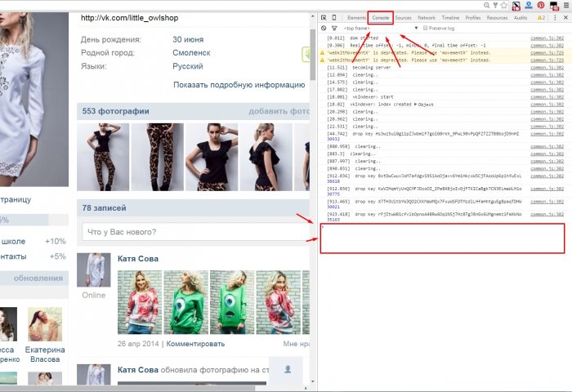The width and height of the screenshot is (572, 392).
Task: Click the Что у Вас нового post field
Action: click(194, 233)
